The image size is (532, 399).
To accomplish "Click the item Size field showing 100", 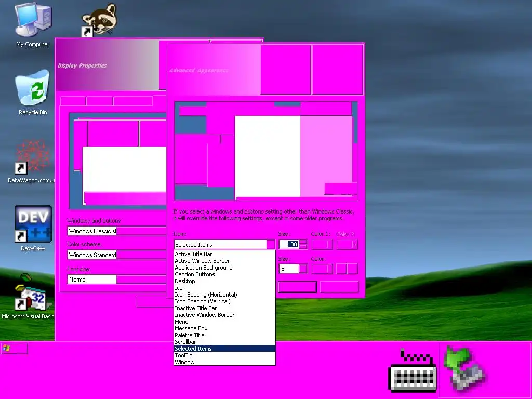I will tap(289, 244).
